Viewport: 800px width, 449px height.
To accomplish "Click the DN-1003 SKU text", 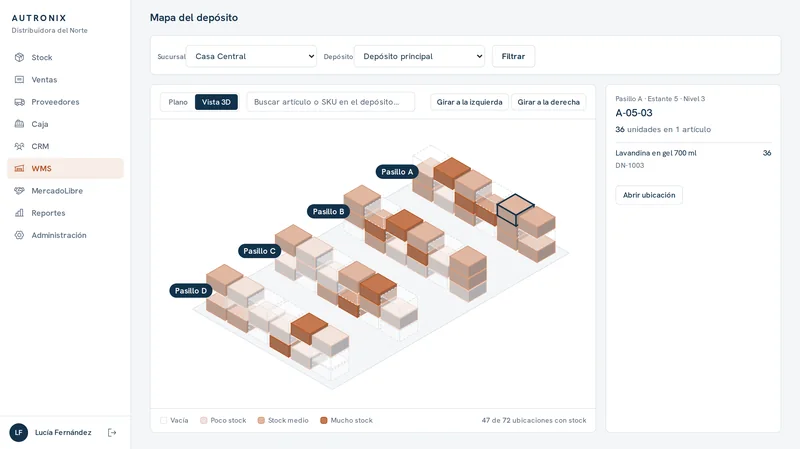I will click(630, 165).
